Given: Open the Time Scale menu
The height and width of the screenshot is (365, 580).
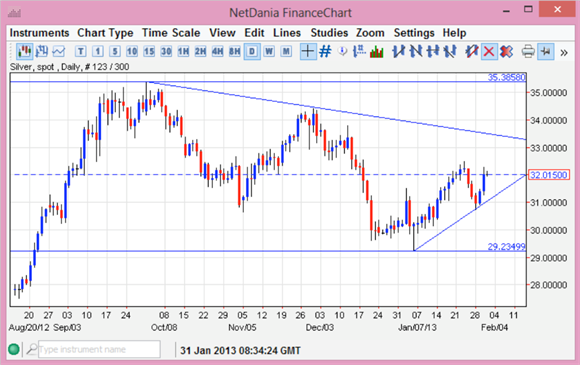Looking at the screenshot, I should click(171, 33).
